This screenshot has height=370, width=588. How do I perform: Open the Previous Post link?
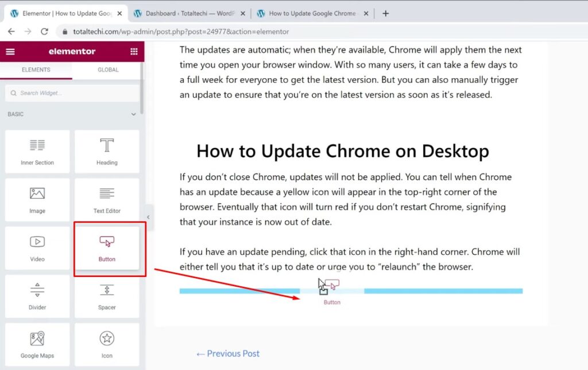click(x=227, y=353)
